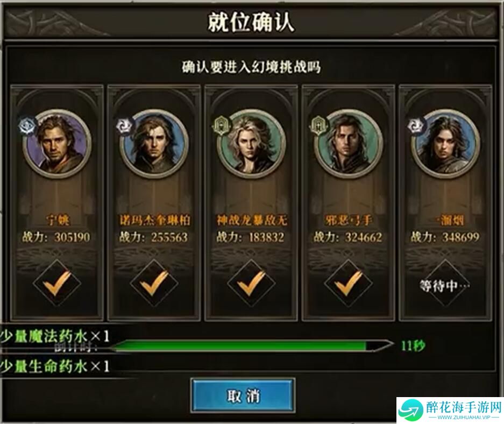The height and width of the screenshot is (424, 504).
Task: Click the class badge on 诺玛杰奎琳柏's portrait
Action: click(x=124, y=126)
